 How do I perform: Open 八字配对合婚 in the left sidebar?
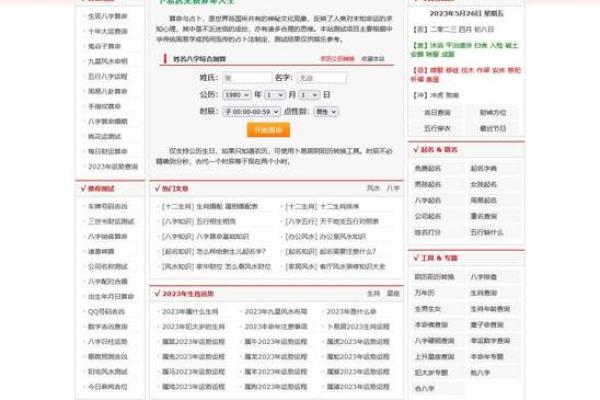[x=108, y=281]
